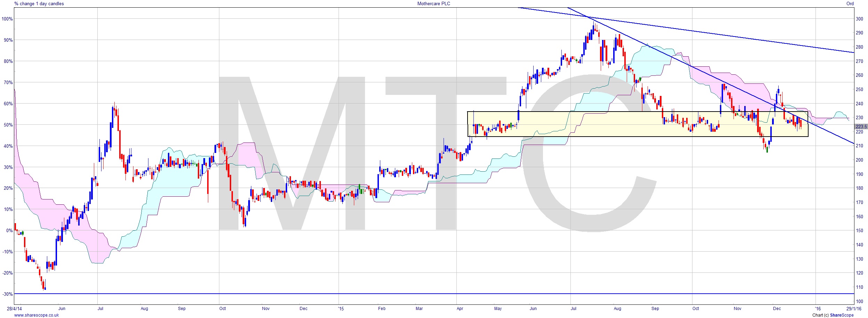Screen dimensions: 868x318
Task: Select the 29/1/16 end date label
Action: [854, 309]
